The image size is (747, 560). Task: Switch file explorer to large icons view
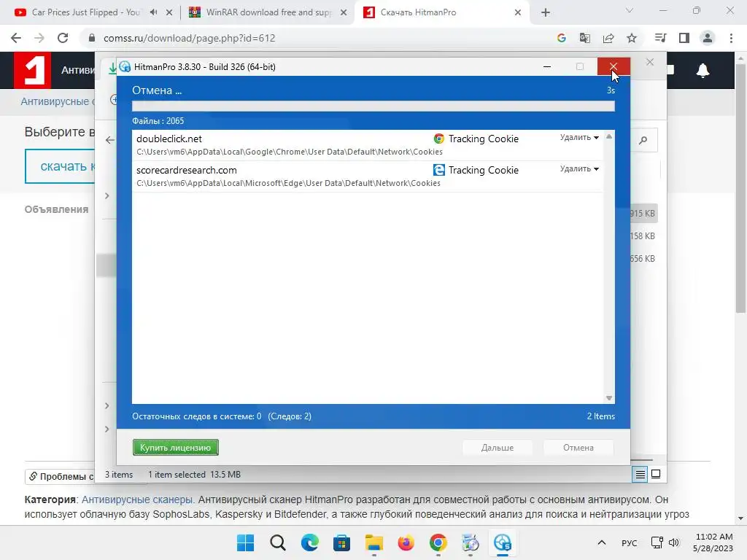pos(656,474)
